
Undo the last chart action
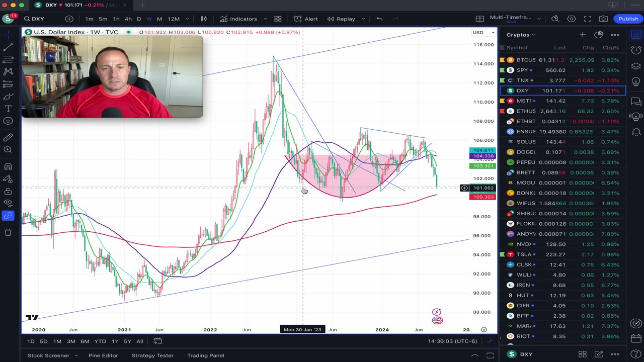(379, 19)
